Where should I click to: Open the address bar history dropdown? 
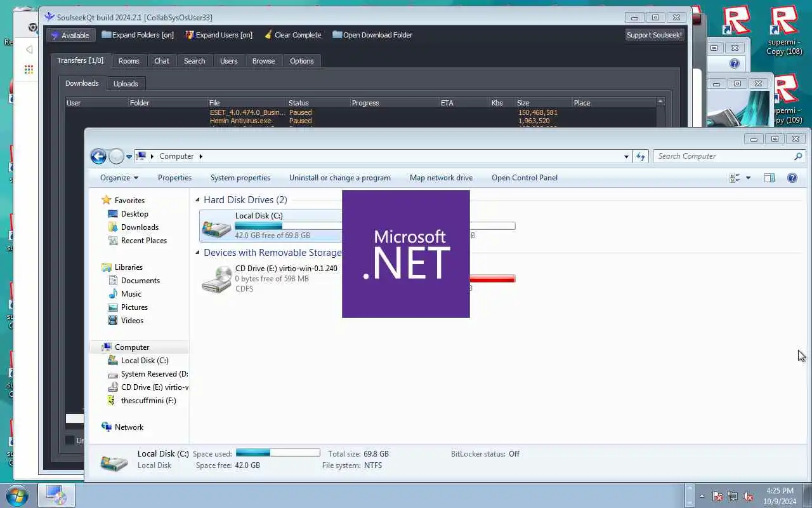coord(626,156)
